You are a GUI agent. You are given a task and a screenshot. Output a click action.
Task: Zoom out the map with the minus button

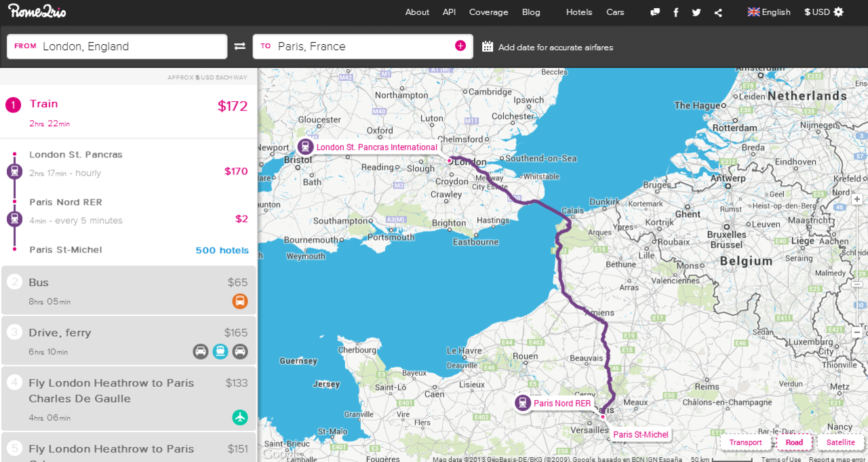point(857,332)
